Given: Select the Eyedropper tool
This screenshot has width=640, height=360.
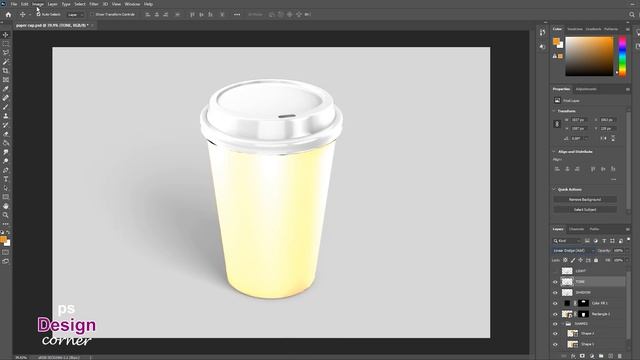Looking at the screenshot, I should [6, 89].
